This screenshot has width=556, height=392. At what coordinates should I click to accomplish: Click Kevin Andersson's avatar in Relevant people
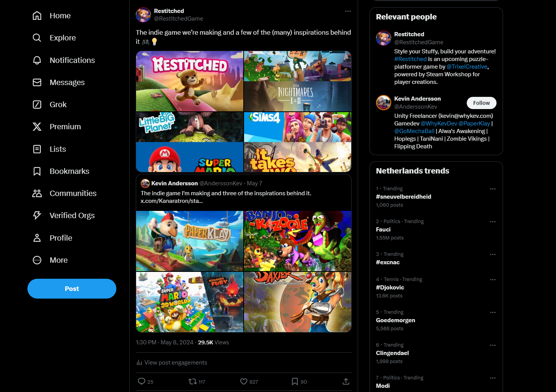384,103
